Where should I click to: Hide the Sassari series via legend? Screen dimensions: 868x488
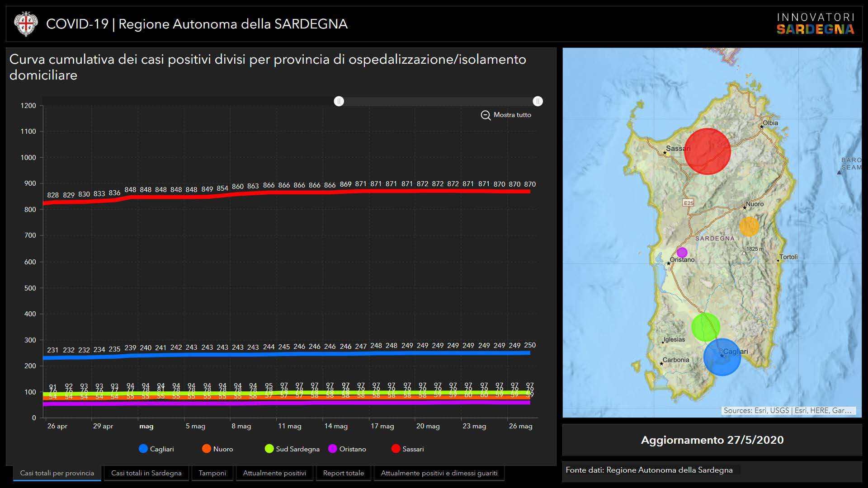408,449
